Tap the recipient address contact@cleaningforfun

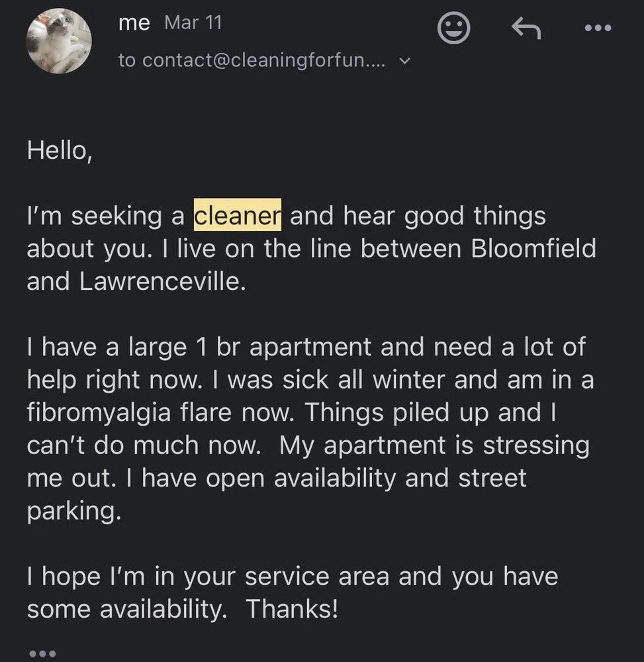(251, 60)
